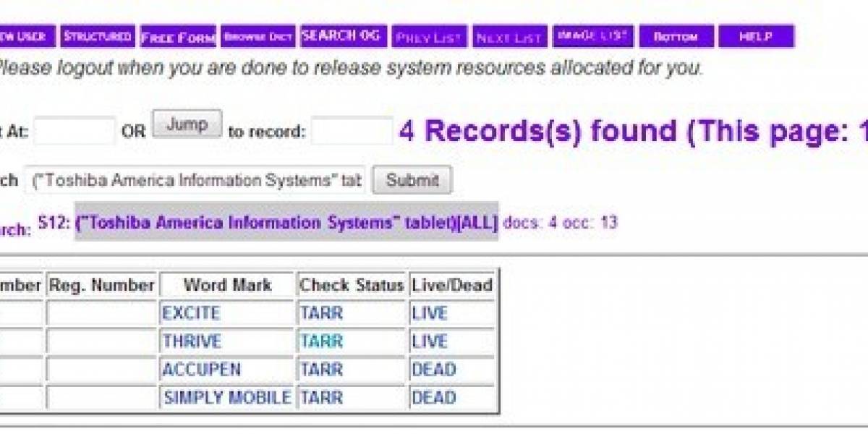This screenshot has height=434, width=868.
Task: Check TARR status for ACCUPEN
Action: point(322,370)
